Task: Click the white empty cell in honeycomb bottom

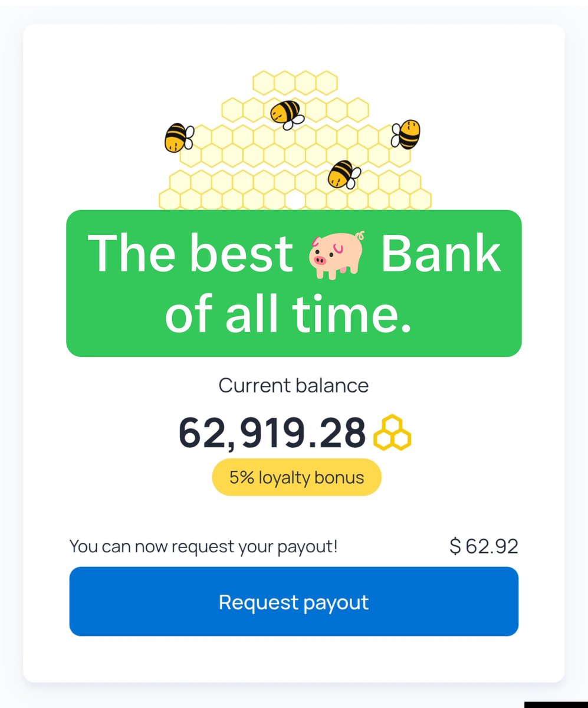Action: pos(293,201)
